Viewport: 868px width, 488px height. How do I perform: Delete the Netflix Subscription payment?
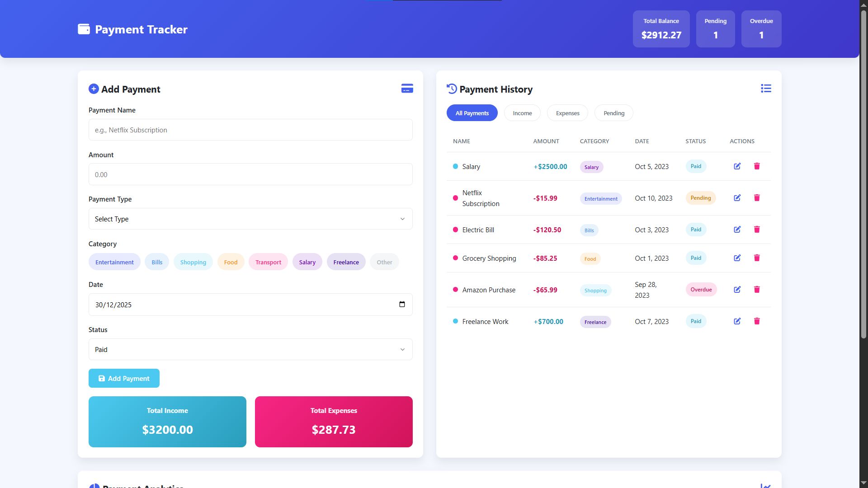(757, 198)
